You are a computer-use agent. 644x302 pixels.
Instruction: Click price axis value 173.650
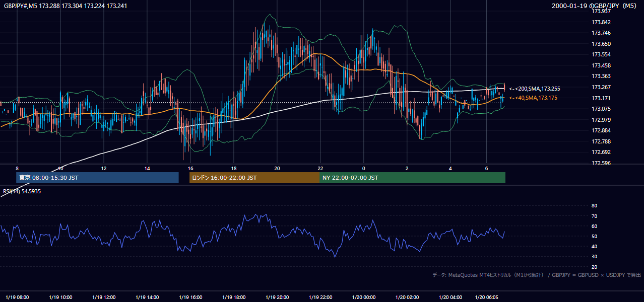601,44
